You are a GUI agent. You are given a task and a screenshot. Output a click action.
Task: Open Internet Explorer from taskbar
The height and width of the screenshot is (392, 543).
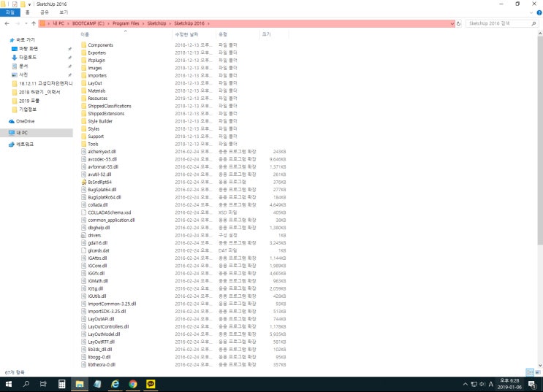click(x=115, y=384)
